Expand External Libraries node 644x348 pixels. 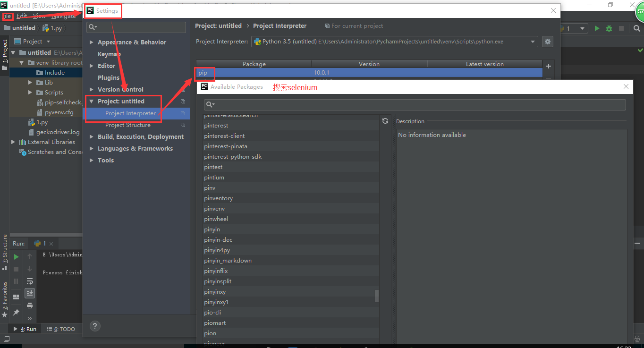click(x=13, y=142)
